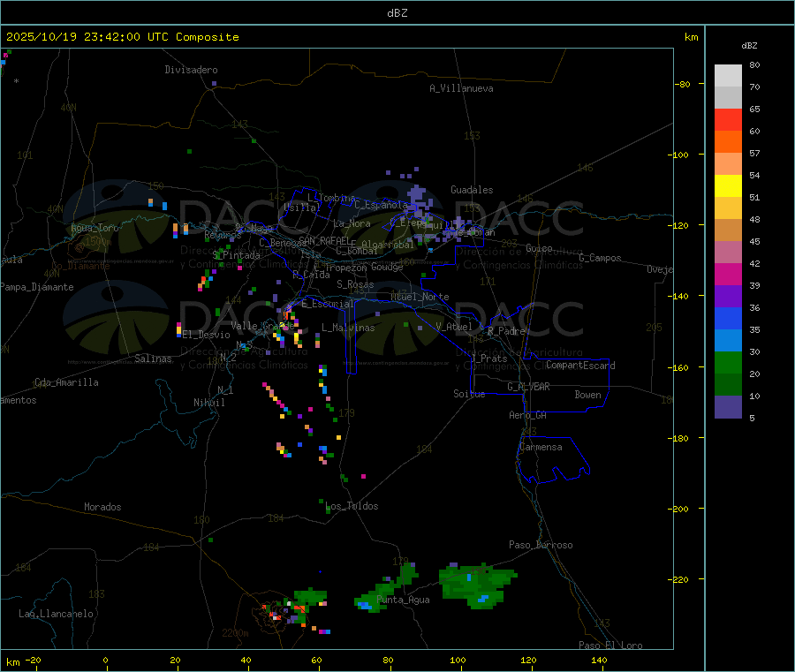Click the Pampa_Diamante label
This screenshot has width=795, height=672.
[37, 287]
